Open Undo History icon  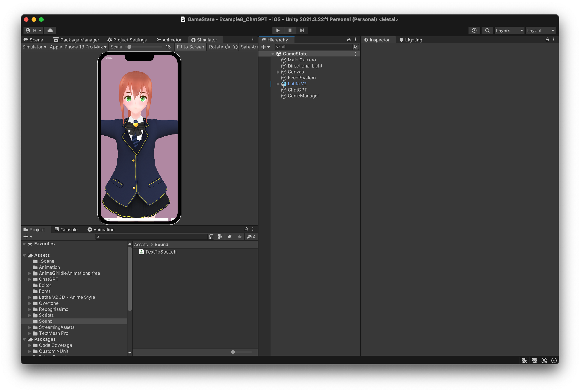(474, 30)
